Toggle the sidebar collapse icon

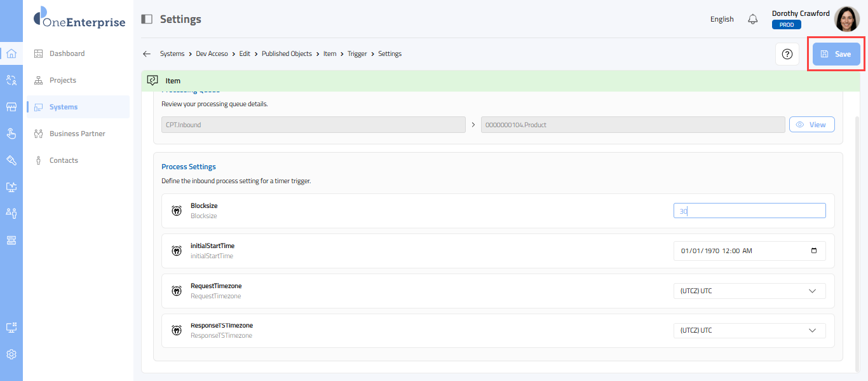[147, 19]
